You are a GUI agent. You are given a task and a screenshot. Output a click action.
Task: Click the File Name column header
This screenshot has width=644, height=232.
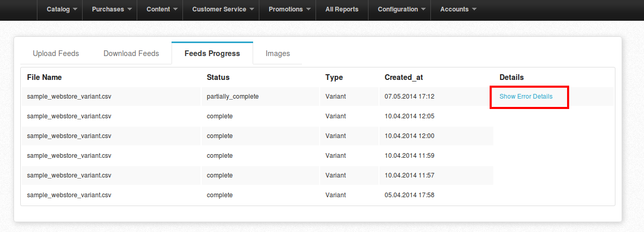pos(44,77)
